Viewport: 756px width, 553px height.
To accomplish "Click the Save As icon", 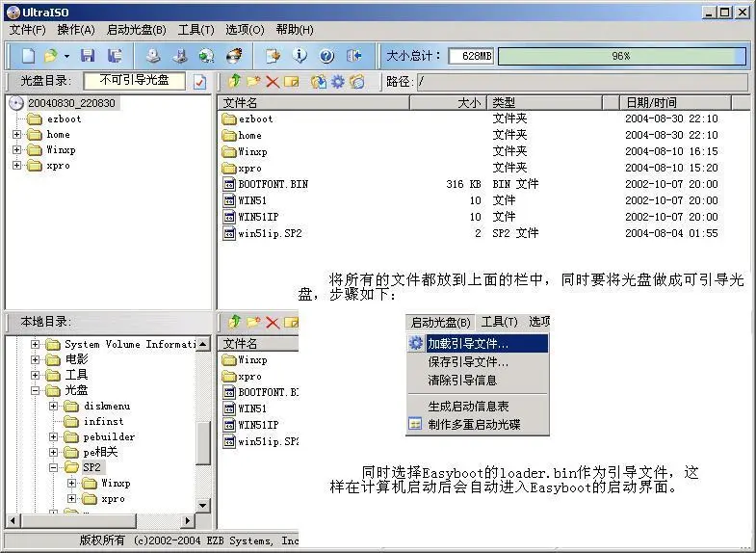I will pos(115,56).
